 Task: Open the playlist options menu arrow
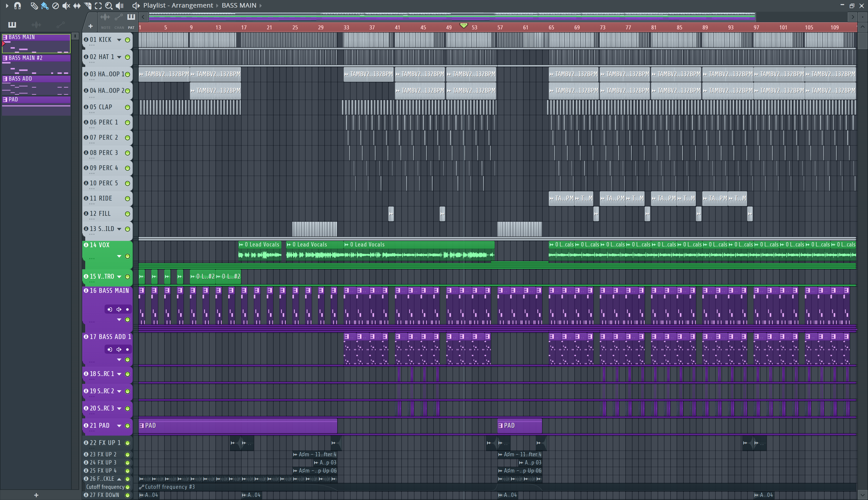coord(7,6)
